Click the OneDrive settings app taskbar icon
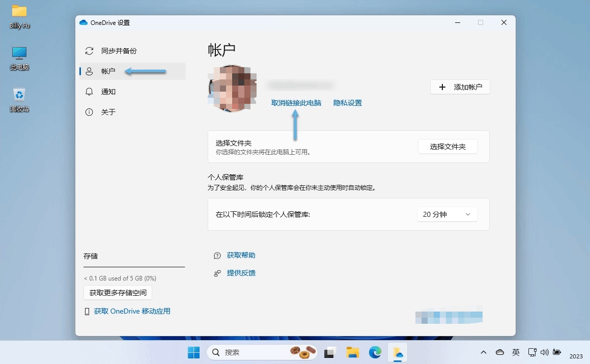Image resolution: width=590 pixels, height=364 pixels. (398, 352)
